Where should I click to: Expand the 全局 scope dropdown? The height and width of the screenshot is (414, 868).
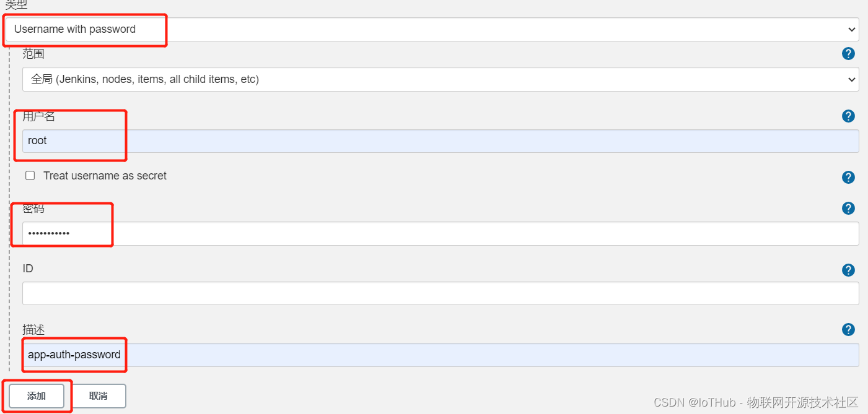tap(441, 79)
